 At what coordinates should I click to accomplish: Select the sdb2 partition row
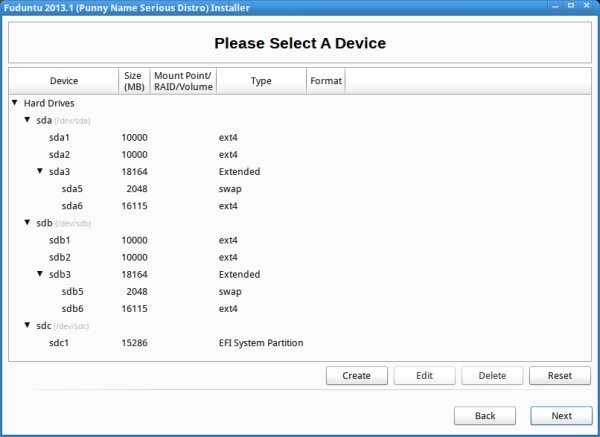coord(300,257)
